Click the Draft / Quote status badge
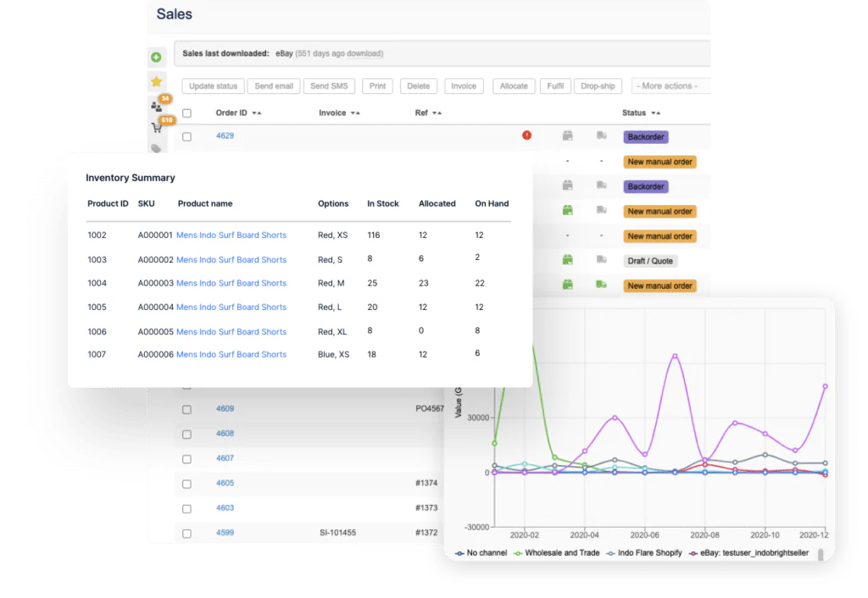This screenshot has width=868, height=598. 650,261
